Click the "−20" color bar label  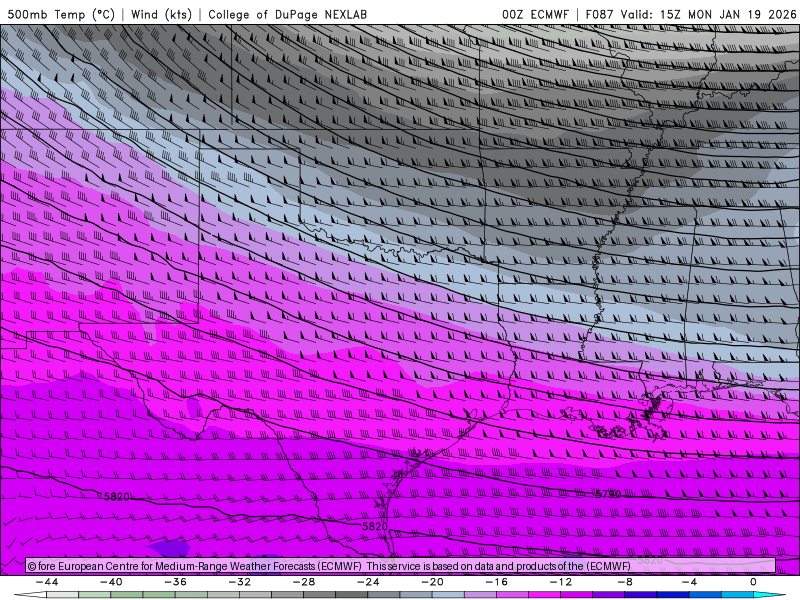(433, 582)
